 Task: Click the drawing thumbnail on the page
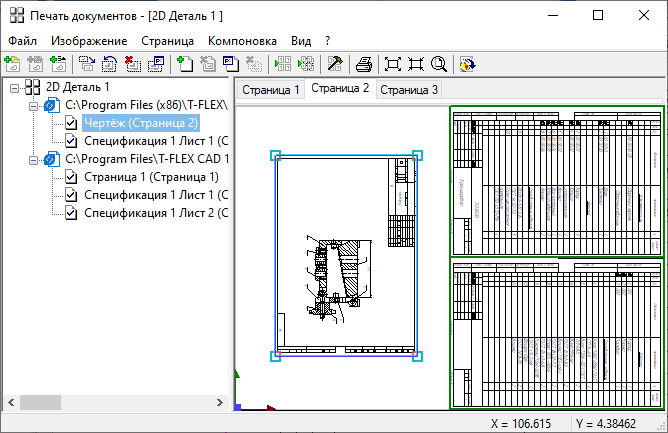click(x=346, y=255)
